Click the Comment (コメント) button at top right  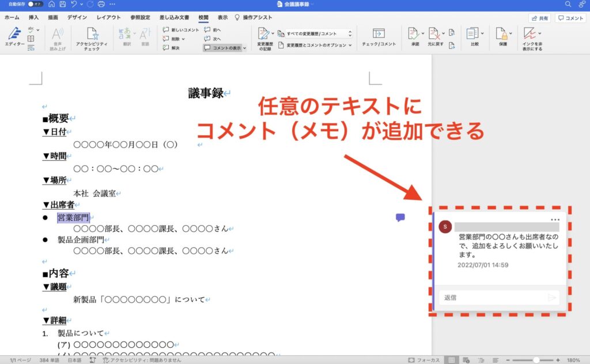(570, 18)
